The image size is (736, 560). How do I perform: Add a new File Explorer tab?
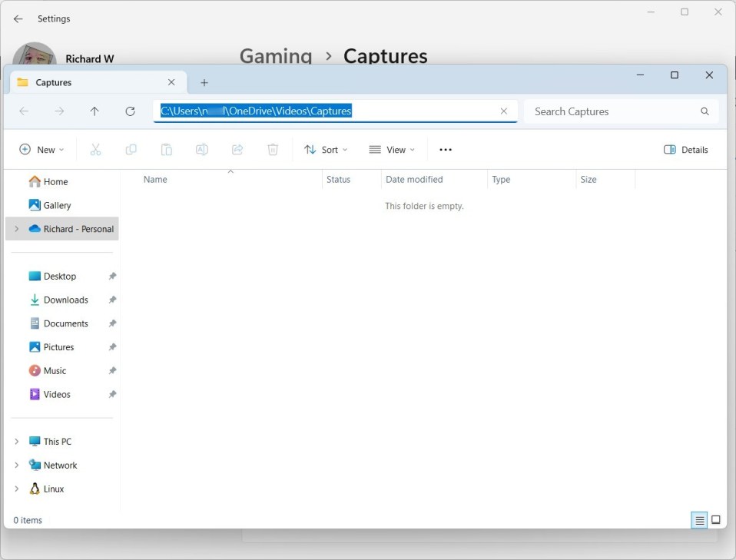click(x=204, y=83)
